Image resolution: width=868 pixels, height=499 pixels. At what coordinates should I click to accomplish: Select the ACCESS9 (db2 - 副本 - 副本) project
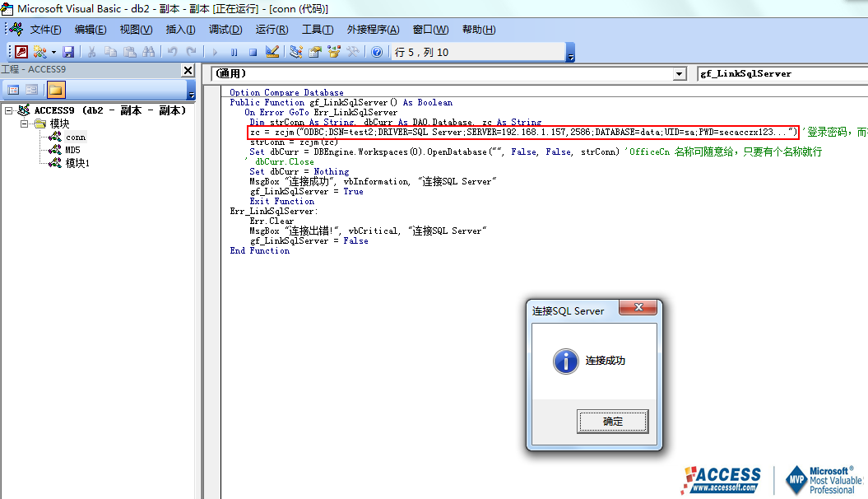pyautogui.click(x=110, y=110)
